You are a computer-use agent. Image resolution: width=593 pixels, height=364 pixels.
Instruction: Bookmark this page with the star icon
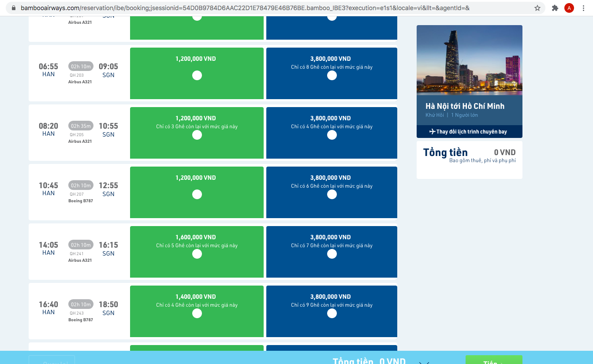tap(537, 8)
